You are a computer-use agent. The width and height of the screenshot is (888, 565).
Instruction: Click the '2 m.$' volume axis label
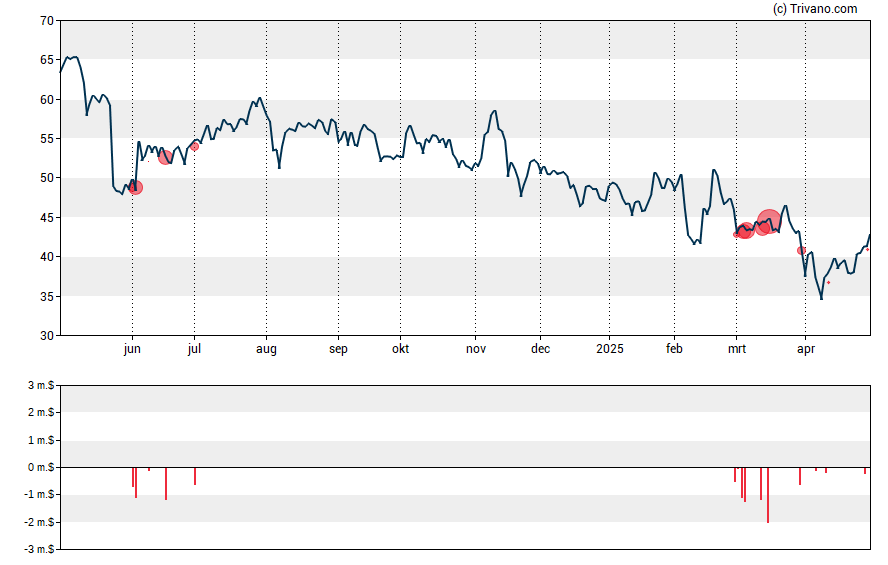click(x=41, y=413)
